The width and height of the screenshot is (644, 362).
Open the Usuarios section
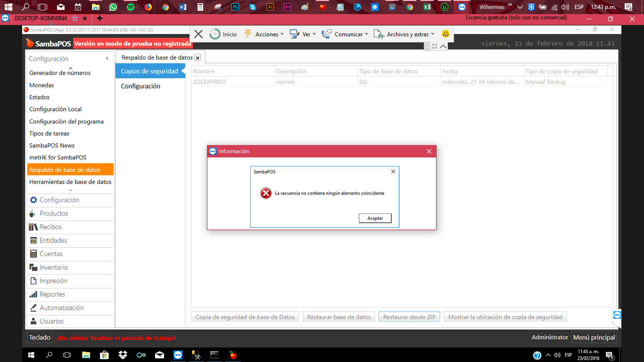click(x=70, y=321)
